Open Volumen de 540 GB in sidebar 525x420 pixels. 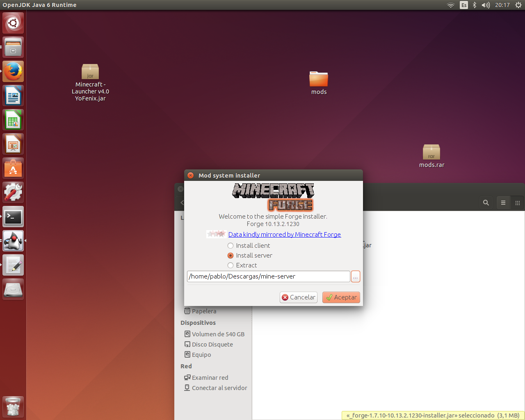(215, 334)
